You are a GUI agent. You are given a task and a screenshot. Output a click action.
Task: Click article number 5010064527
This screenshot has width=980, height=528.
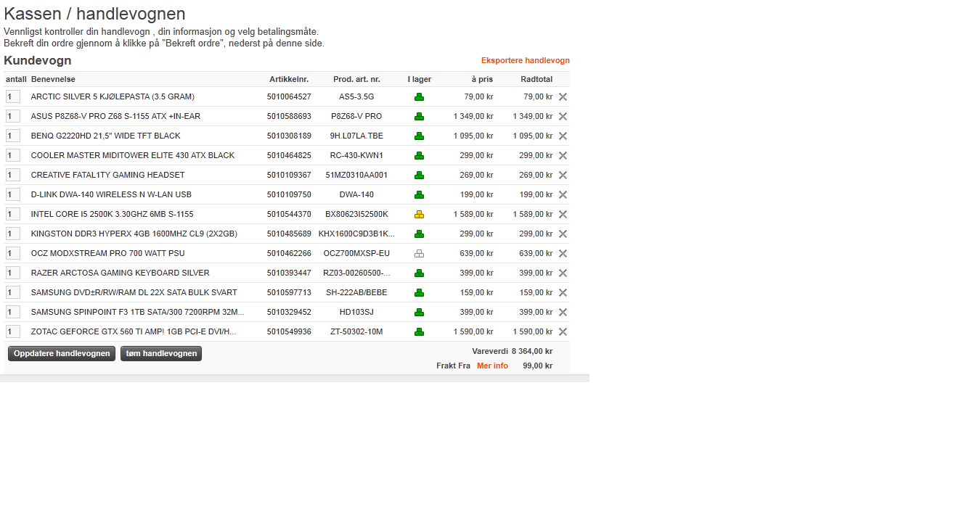click(289, 96)
